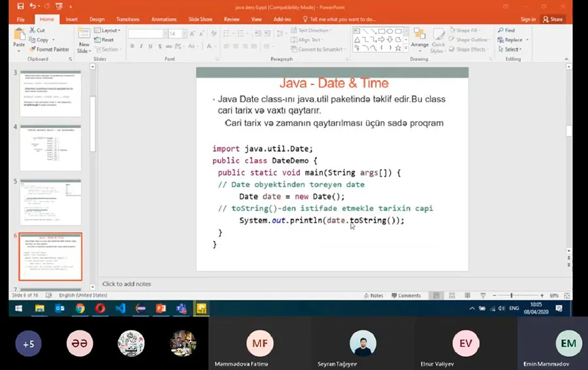588x370 pixels.
Task: Pick the text box shape in gallery
Action: 357,31
